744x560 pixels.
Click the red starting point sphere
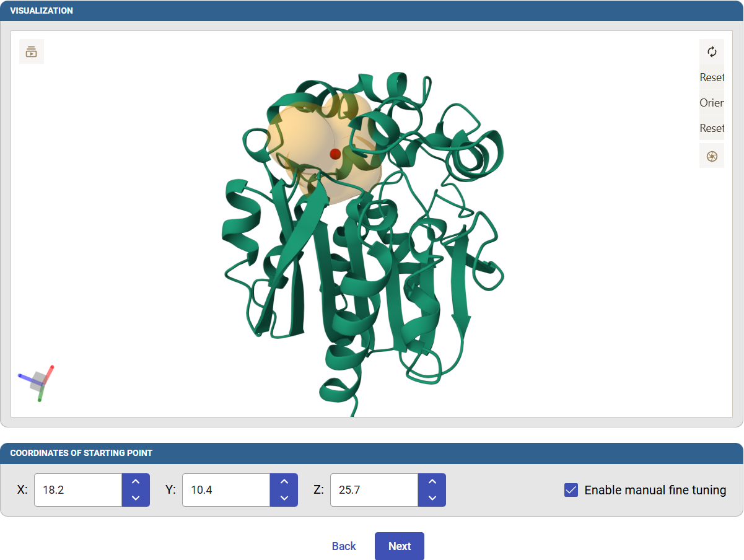[x=335, y=154]
